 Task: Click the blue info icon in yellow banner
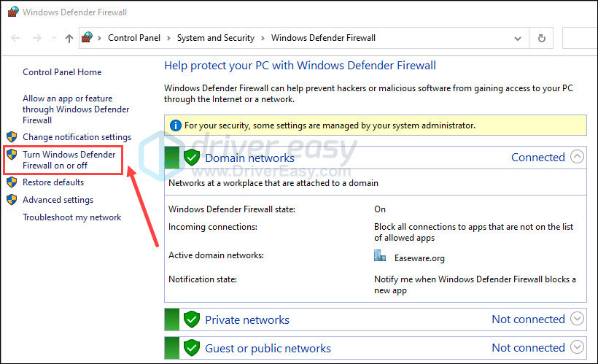tap(175, 125)
